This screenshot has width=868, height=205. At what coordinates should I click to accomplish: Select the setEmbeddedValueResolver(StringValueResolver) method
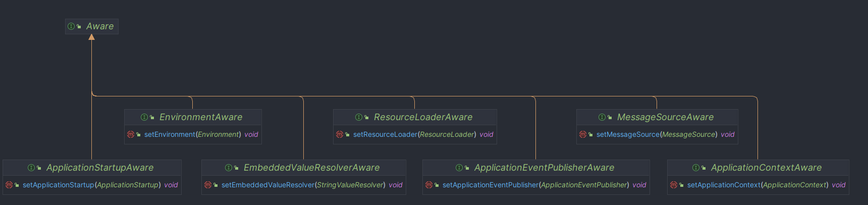click(x=304, y=185)
